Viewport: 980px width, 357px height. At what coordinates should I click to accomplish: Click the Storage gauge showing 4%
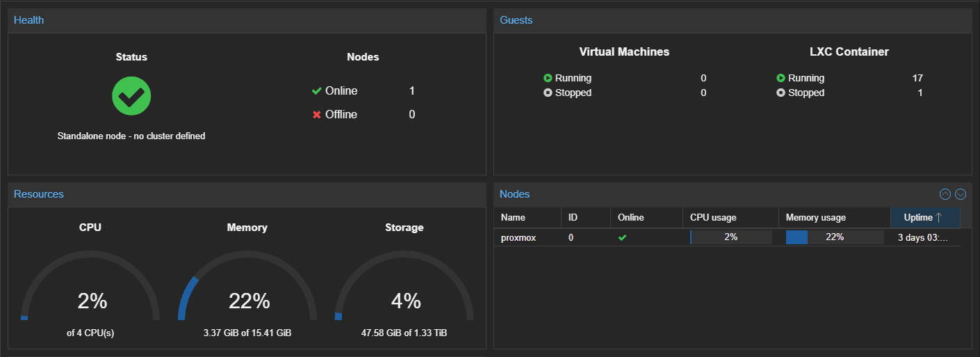coord(405,287)
